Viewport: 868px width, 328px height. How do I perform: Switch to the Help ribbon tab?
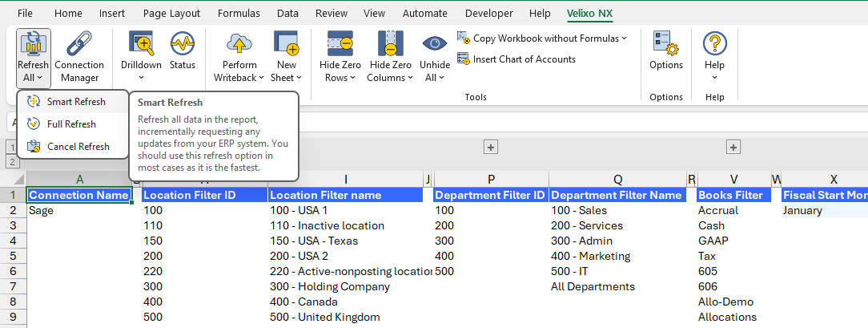(x=540, y=14)
